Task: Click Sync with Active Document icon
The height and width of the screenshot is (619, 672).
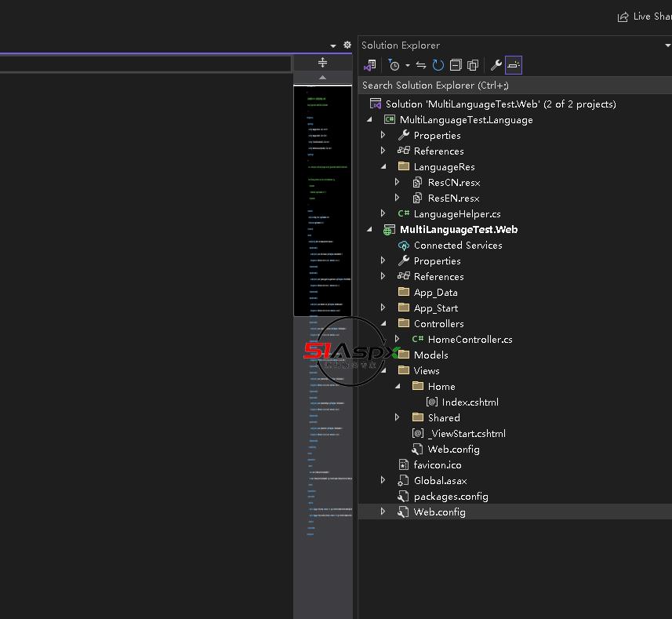Action: pos(421,65)
